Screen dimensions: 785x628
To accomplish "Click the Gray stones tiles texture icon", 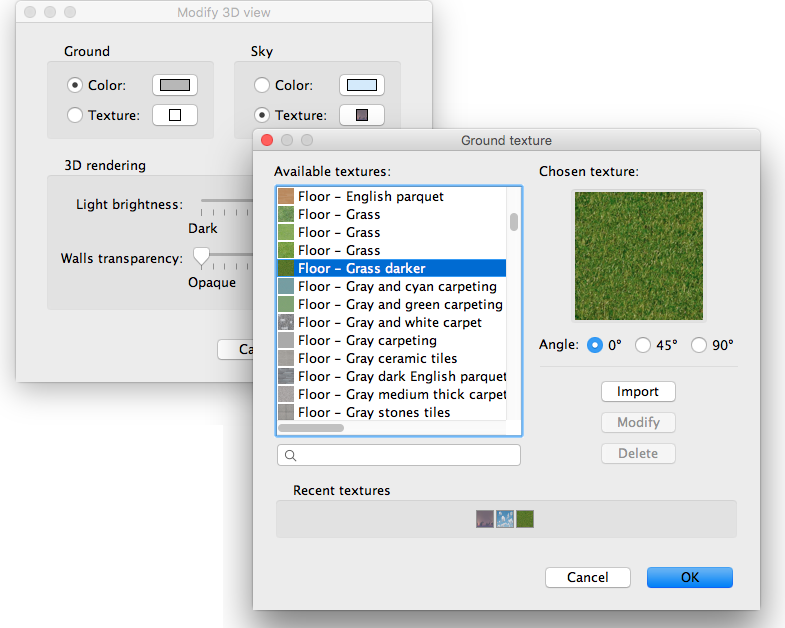I will click(286, 413).
